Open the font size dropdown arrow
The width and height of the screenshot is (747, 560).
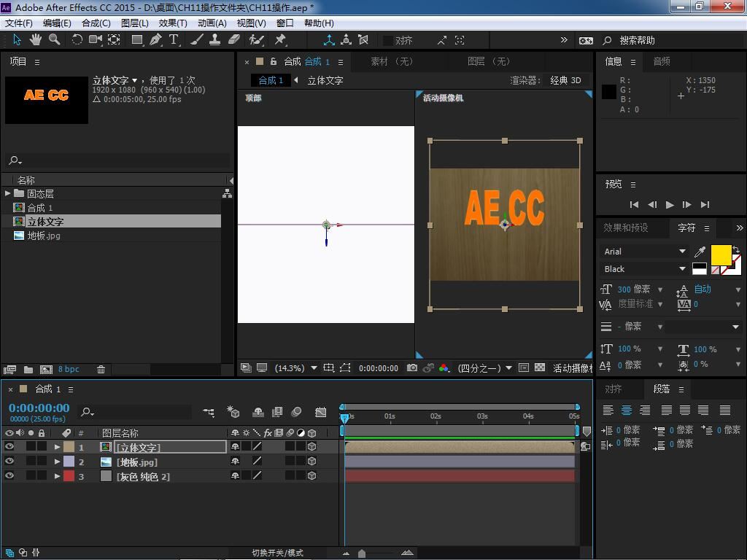tap(660, 289)
